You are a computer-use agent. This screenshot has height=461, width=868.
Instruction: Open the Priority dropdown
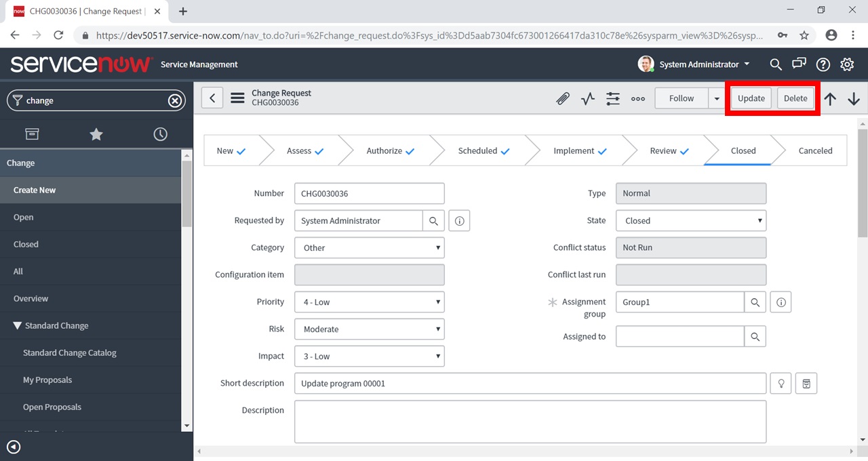(x=370, y=302)
